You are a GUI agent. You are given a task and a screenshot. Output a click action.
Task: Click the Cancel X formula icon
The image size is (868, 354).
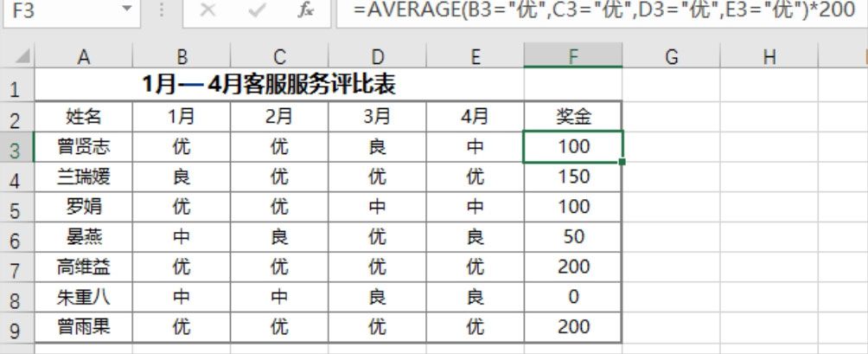[207, 10]
